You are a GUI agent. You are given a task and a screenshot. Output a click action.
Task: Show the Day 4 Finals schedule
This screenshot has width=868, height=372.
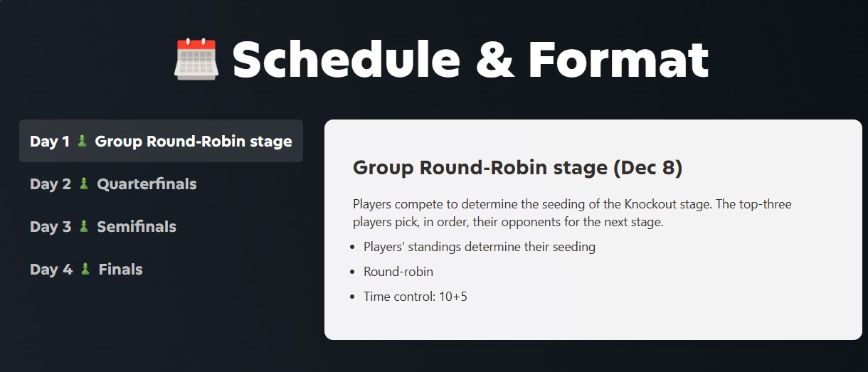(86, 269)
